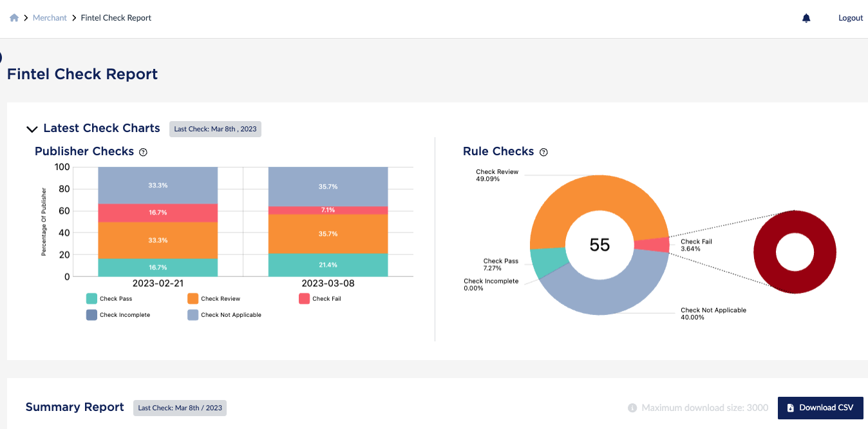Click the Check Pass 7.27% label
The width and height of the screenshot is (868, 429).
point(501,265)
